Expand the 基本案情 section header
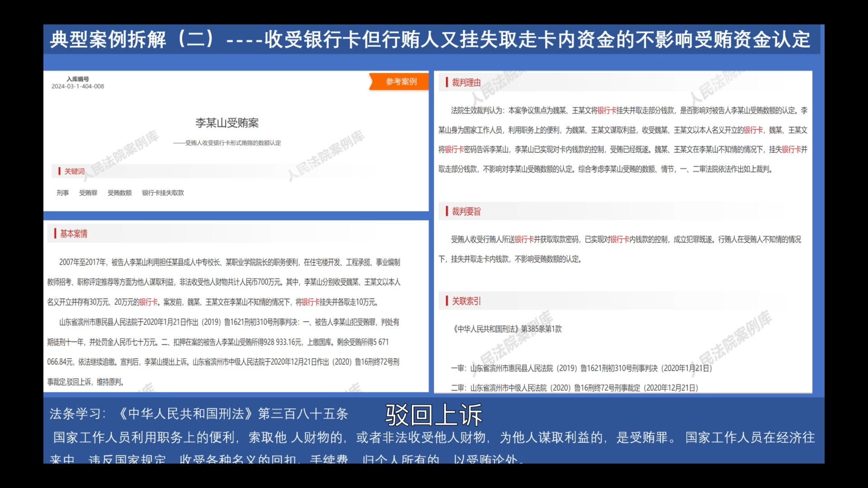Screen dimensions: 868x488 point(74,234)
